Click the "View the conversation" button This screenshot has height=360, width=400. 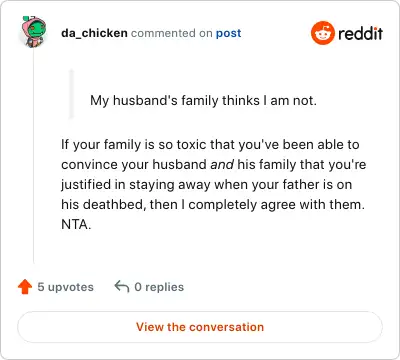tap(200, 327)
